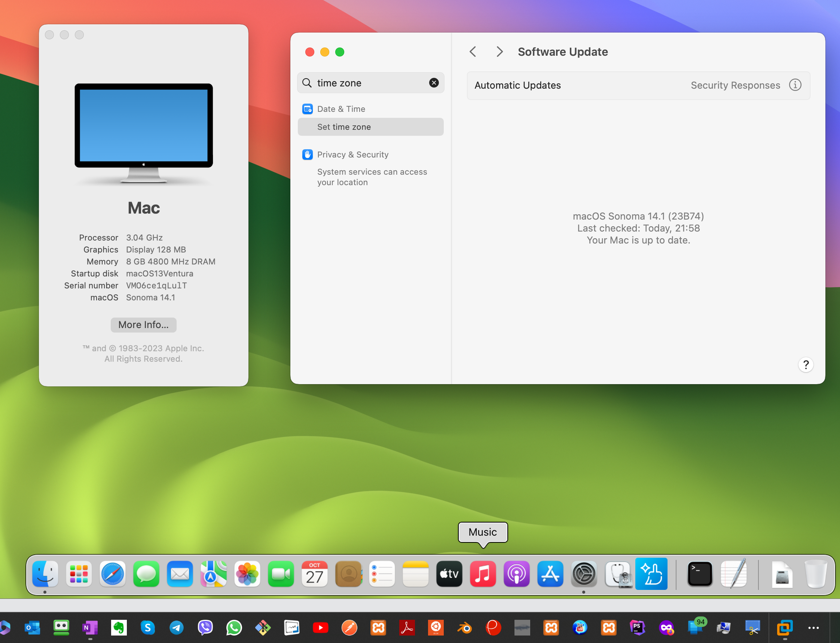Launch Evernote from the taskbar
Screen dimensions: 840x643
click(x=119, y=628)
